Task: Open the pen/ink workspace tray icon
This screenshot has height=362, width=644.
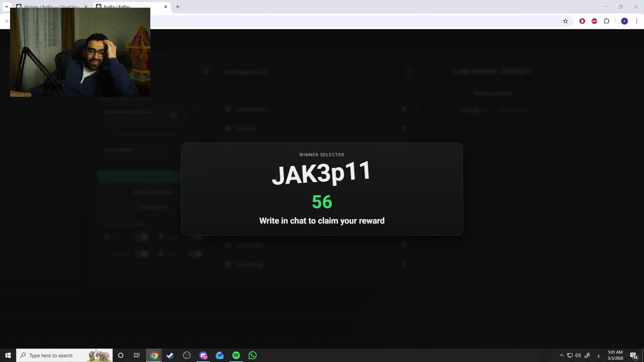Action: coord(587,355)
